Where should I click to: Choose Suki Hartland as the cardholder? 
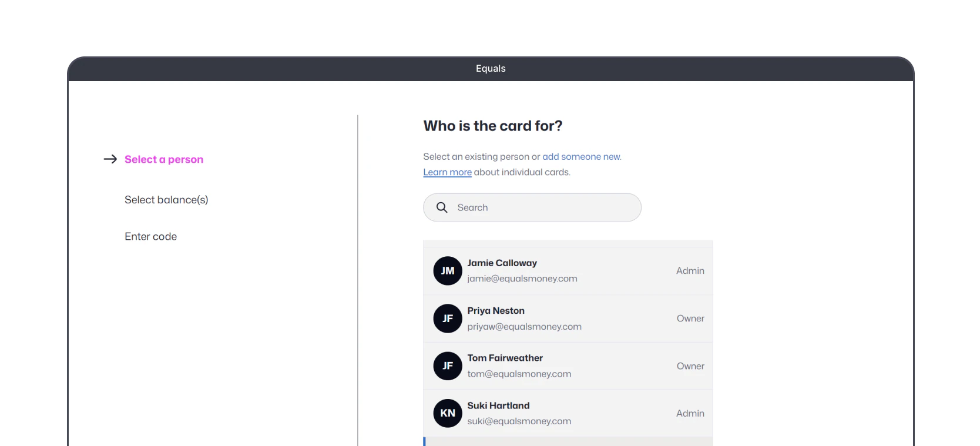568,413
